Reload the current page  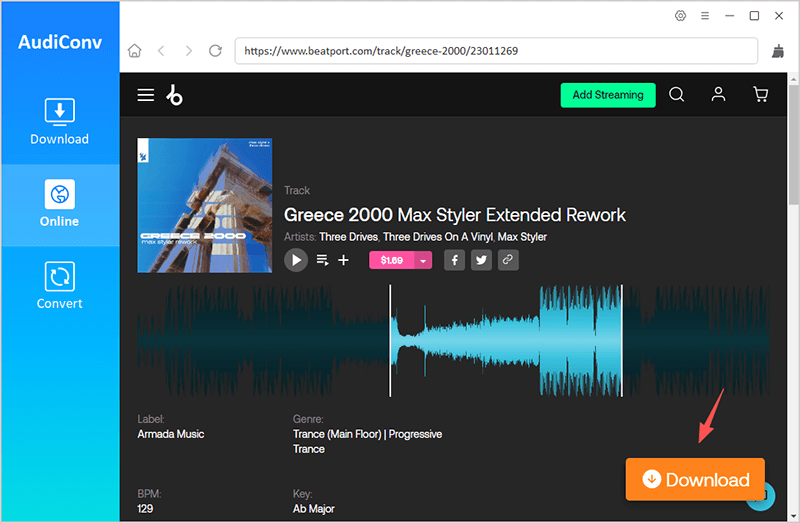click(x=215, y=51)
